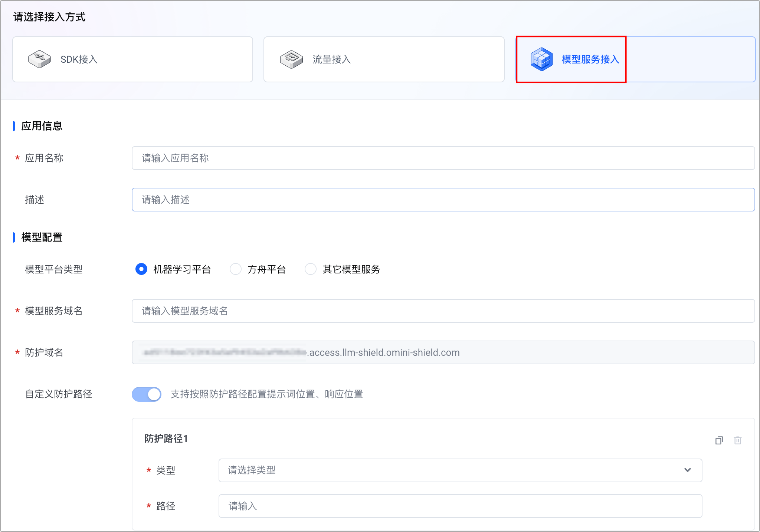760x532 pixels.
Task: Copy 防护路径1 using the copy icon
Action: coord(719,440)
